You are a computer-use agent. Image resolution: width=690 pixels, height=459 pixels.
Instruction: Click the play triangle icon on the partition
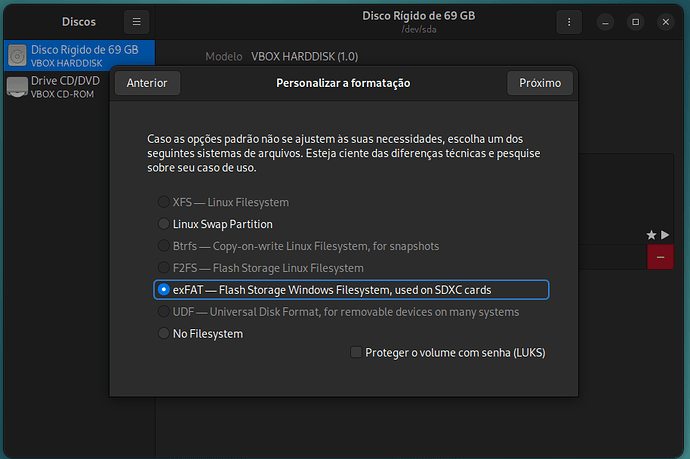(664, 234)
